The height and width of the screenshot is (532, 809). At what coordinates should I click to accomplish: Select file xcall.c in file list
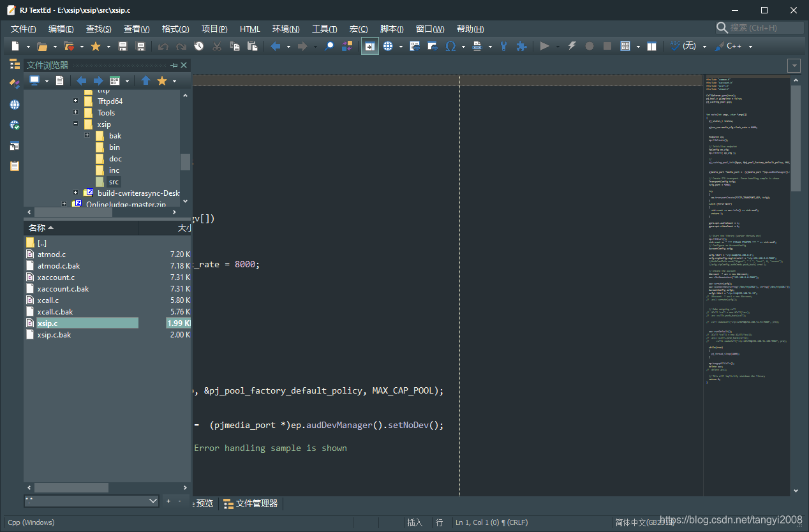pos(48,300)
